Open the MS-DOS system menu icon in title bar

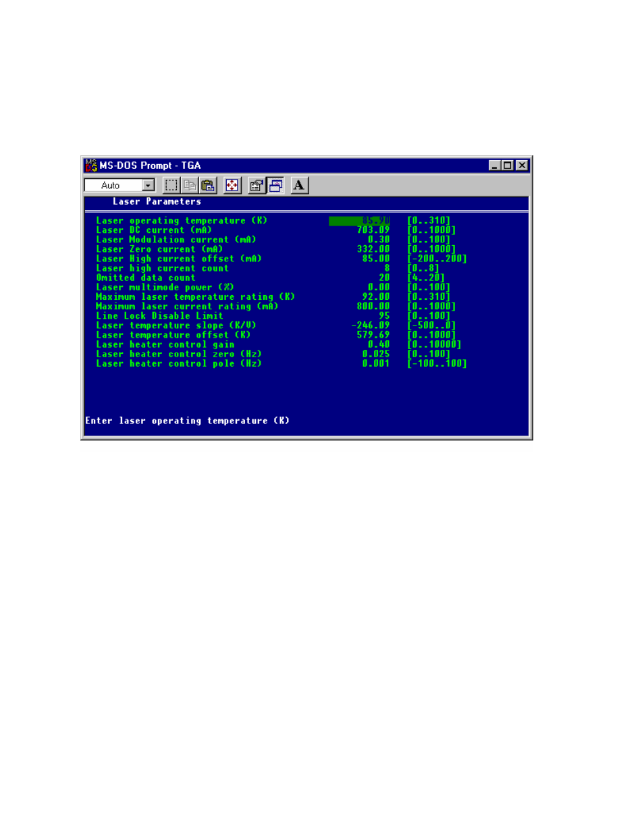coord(91,165)
